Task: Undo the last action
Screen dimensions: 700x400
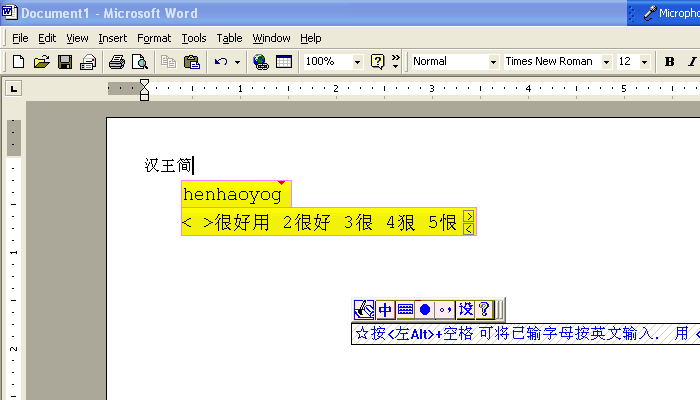Action: 221,62
